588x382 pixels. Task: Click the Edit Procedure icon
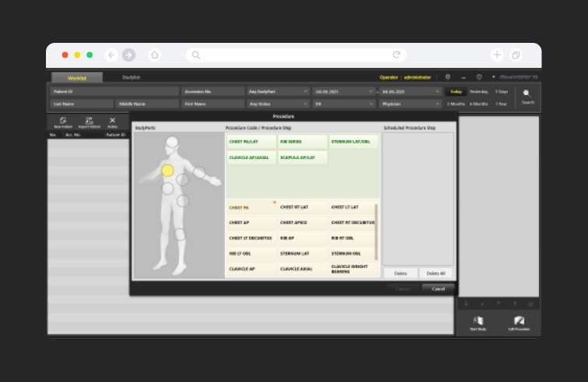pos(519,320)
